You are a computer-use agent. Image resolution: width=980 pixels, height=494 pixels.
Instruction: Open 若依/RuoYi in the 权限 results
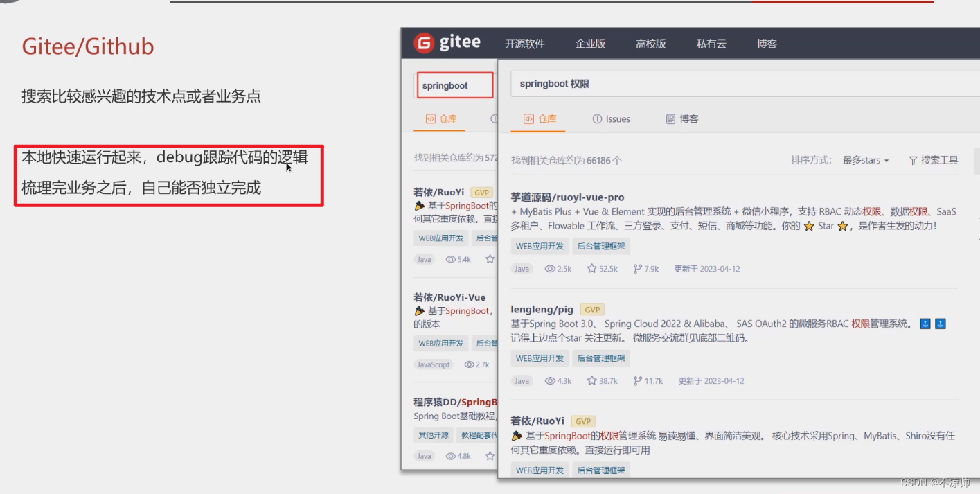tap(537, 421)
